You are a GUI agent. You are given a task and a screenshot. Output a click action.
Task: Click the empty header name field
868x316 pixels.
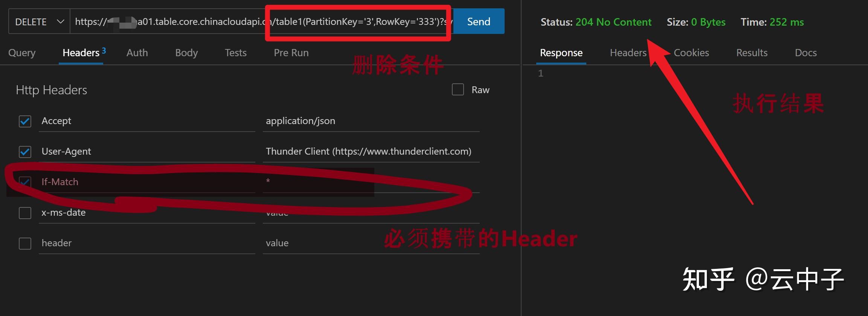coord(147,243)
